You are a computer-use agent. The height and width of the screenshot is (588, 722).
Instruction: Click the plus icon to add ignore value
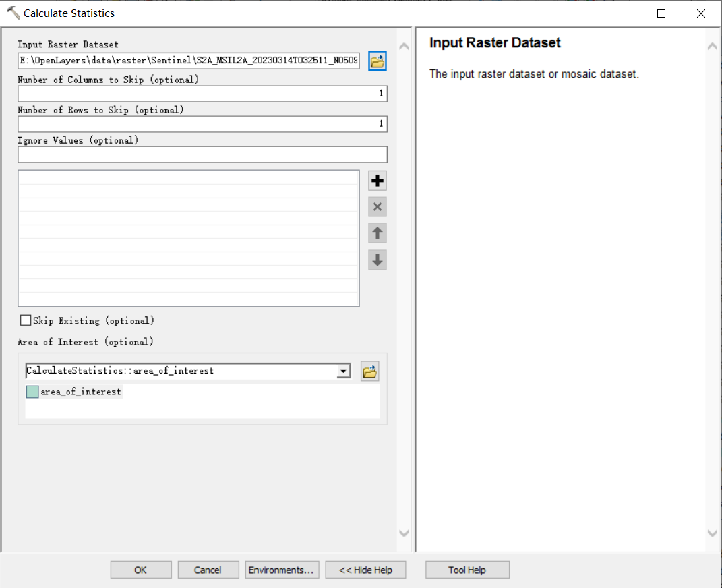tap(378, 181)
